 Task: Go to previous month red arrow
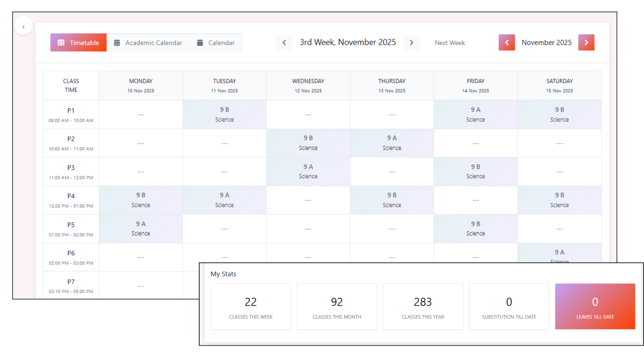[506, 43]
